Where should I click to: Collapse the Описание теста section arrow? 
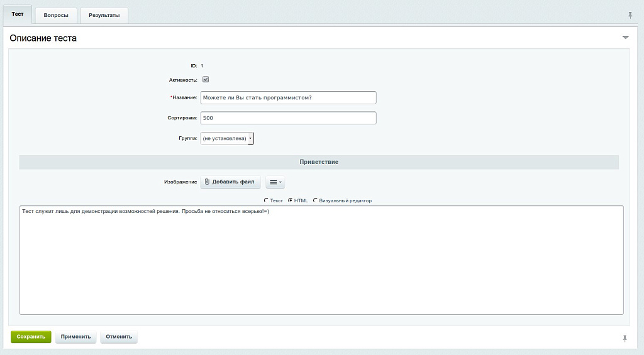tap(625, 38)
